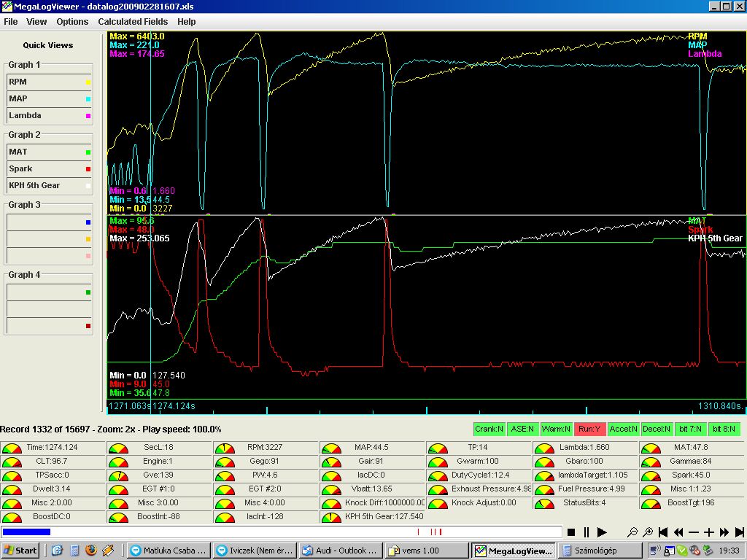Open the Calculated Fields menu

(133, 22)
